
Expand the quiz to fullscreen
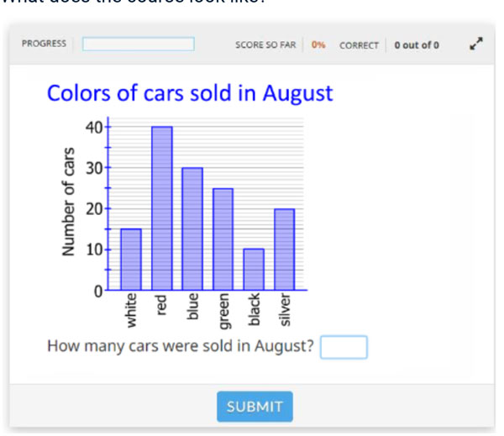[476, 45]
